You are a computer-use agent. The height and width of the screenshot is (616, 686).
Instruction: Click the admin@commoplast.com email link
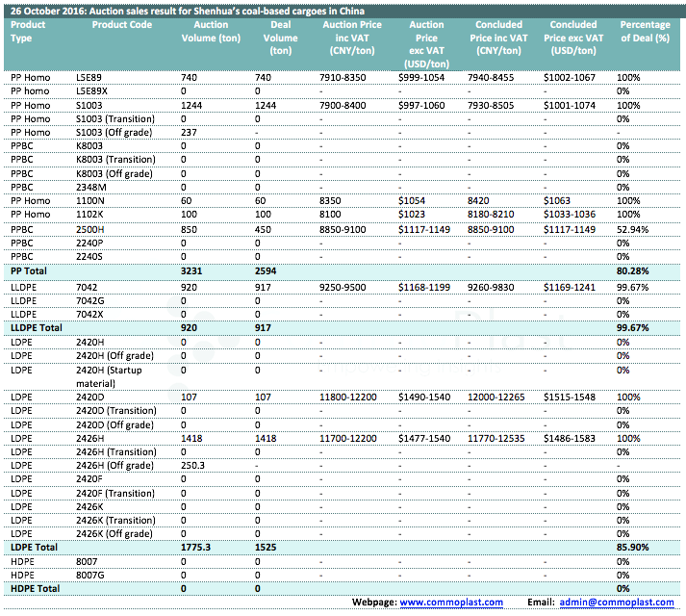(x=617, y=602)
